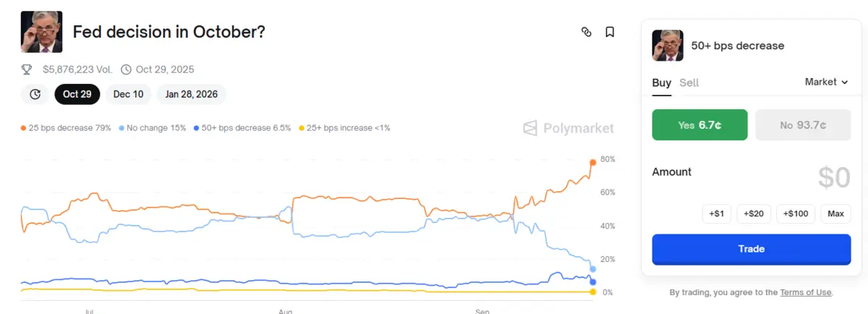Select the Buy tab
The width and height of the screenshot is (868, 314).
tap(661, 82)
